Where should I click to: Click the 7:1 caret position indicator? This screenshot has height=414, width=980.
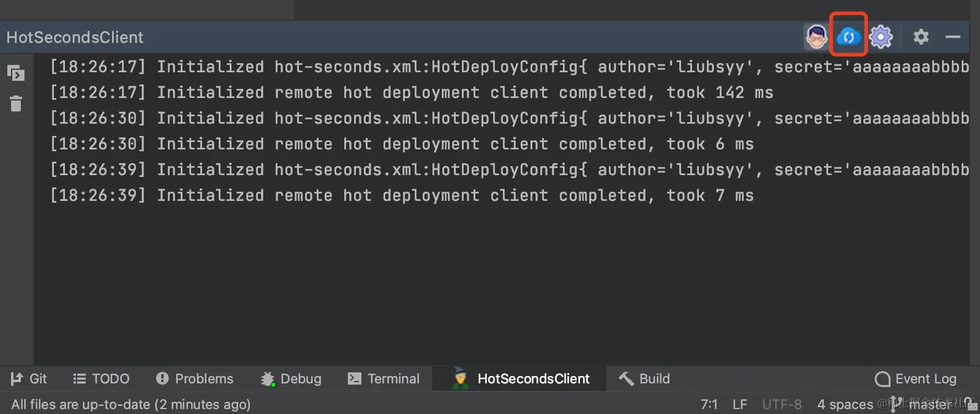coord(709,404)
